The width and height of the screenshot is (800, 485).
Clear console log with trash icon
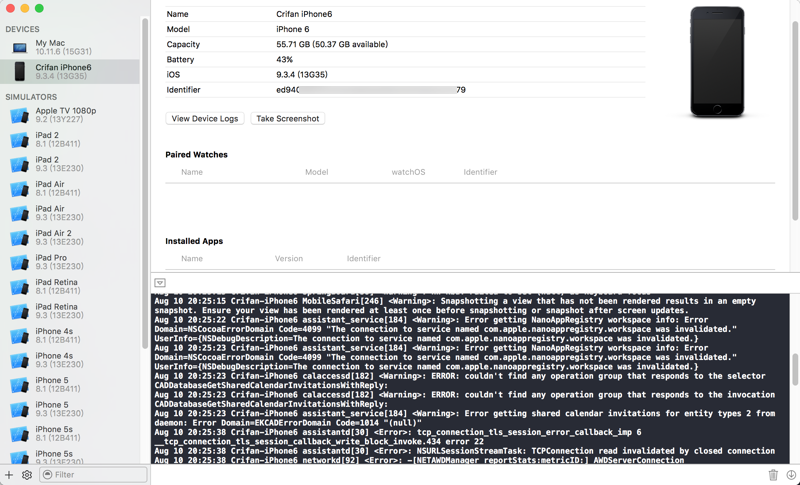tap(773, 475)
